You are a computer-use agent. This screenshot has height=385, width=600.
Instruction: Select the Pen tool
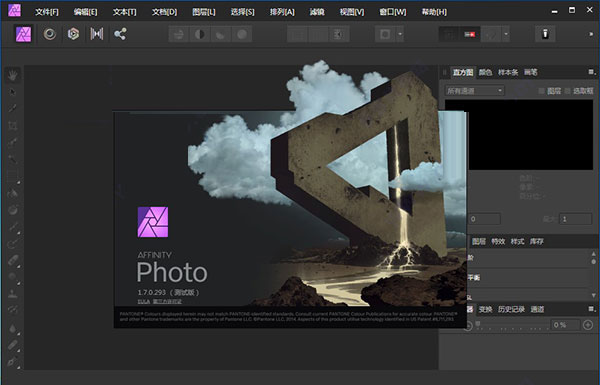(x=13, y=362)
